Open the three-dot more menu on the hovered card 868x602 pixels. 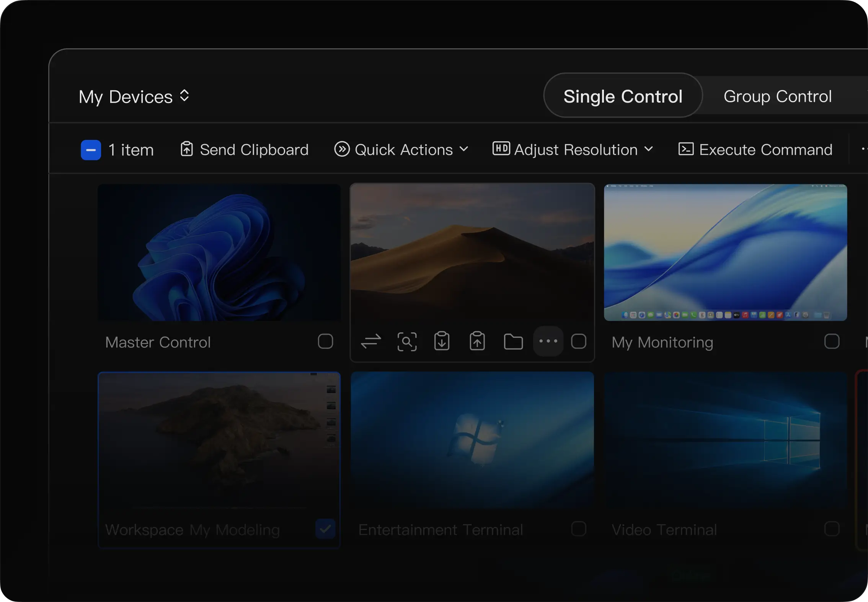point(548,341)
